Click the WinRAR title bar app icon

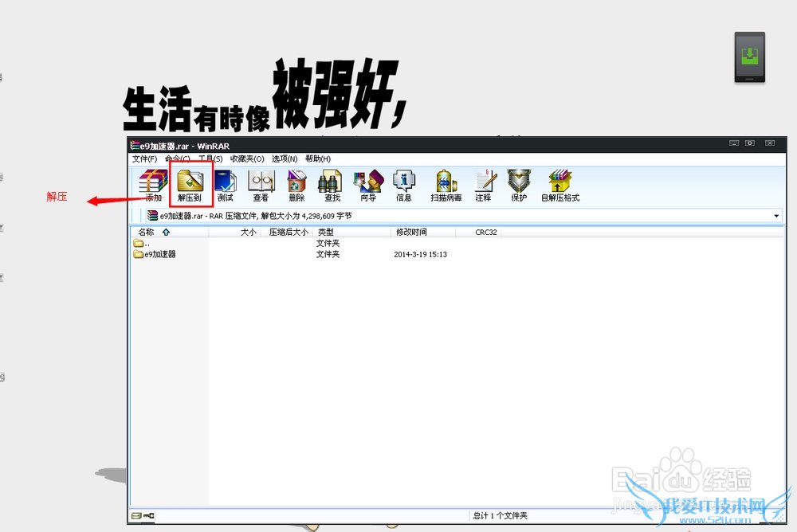coord(135,146)
